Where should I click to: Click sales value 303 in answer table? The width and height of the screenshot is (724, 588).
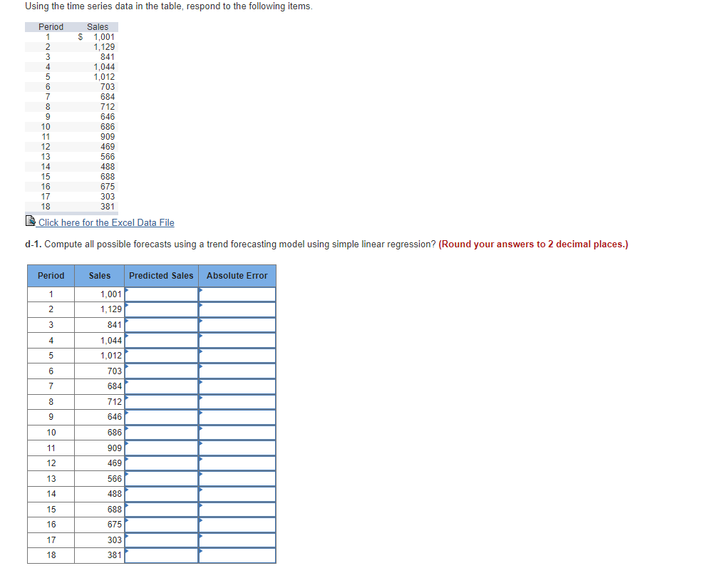[x=115, y=540]
